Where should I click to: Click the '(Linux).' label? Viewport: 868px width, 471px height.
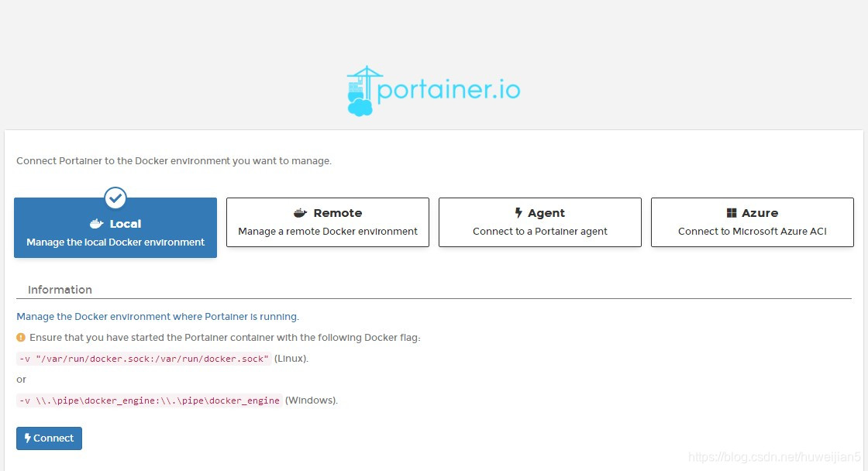[291, 359]
